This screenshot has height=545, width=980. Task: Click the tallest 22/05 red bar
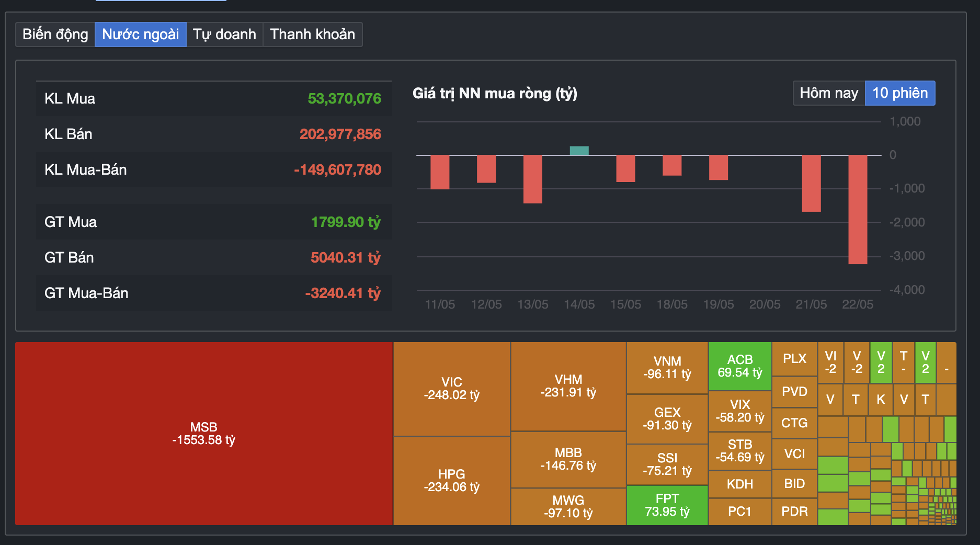point(858,210)
